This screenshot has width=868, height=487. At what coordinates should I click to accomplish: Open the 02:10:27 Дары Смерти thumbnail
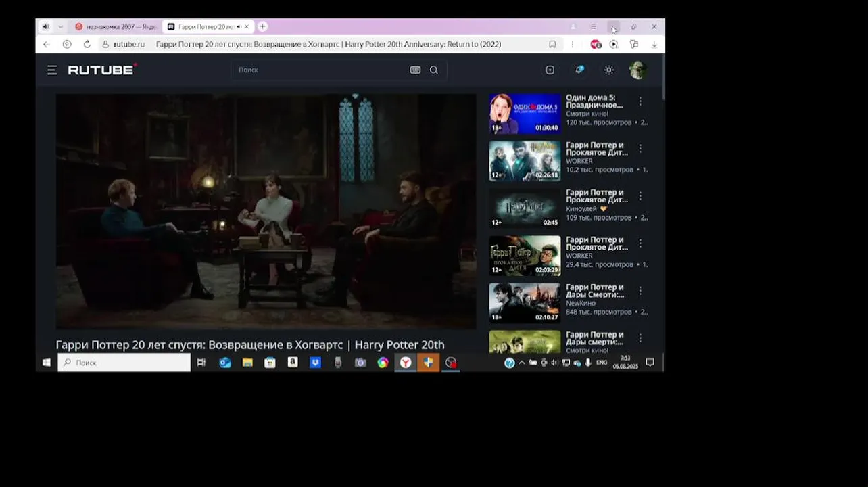(x=525, y=303)
